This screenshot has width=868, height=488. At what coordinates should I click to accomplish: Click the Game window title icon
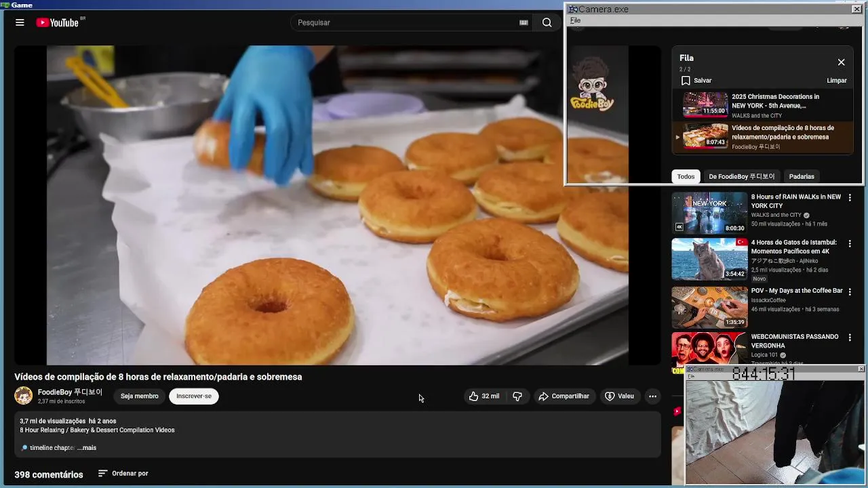[x=5, y=5]
